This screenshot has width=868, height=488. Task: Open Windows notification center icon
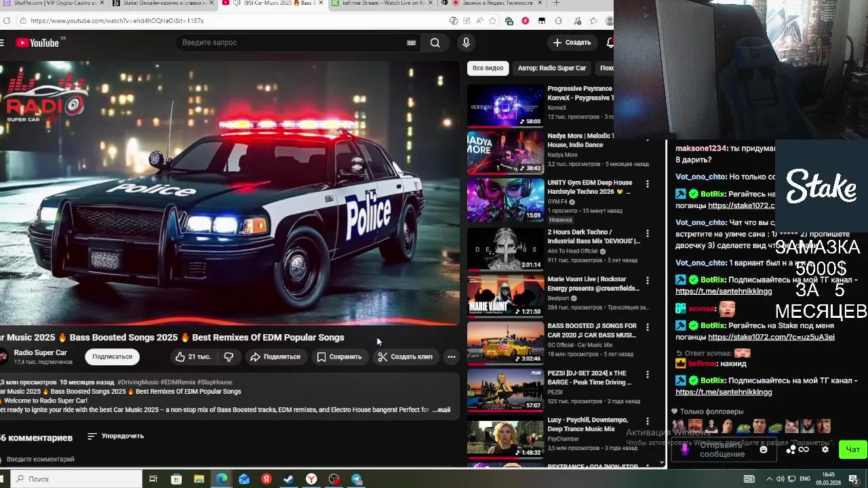tap(854, 479)
